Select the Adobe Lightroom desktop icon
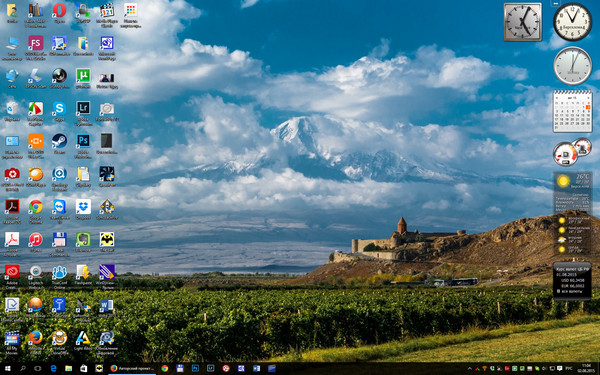The height and width of the screenshot is (375, 600). point(83,111)
